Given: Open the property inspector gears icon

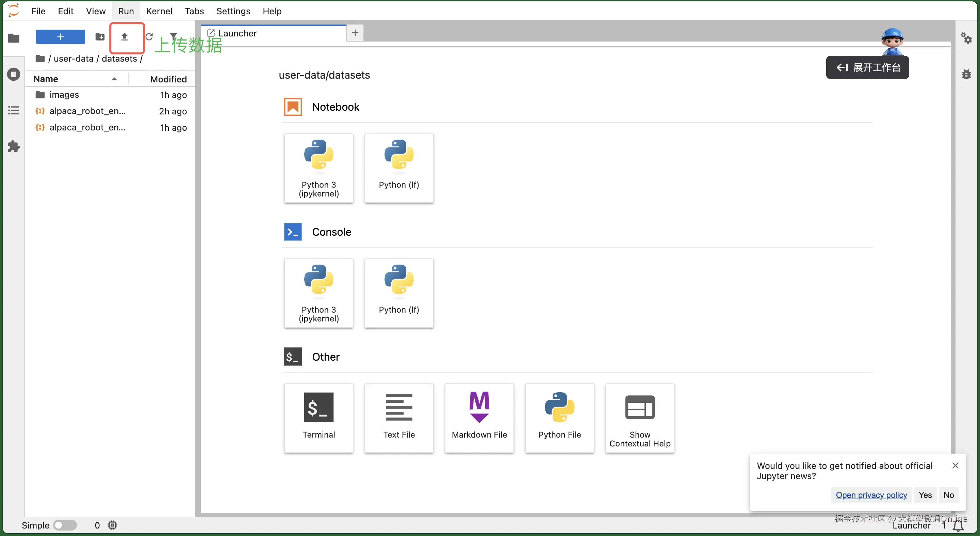Looking at the screenshot, I should click(966, 38).
